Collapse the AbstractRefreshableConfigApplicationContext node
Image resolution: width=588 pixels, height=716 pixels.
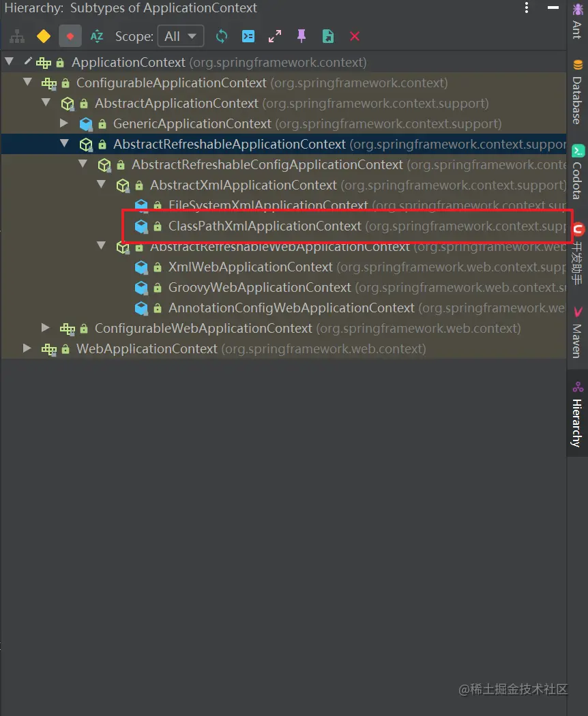83,164
